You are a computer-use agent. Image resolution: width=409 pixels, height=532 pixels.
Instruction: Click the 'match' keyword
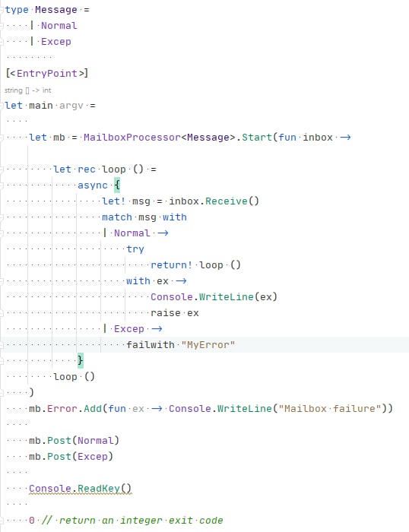click(x=117, y=217)
